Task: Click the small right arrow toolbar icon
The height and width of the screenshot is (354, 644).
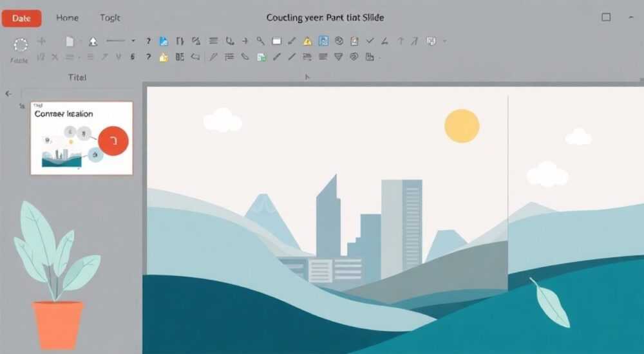Action: click(x=245, y=41)
